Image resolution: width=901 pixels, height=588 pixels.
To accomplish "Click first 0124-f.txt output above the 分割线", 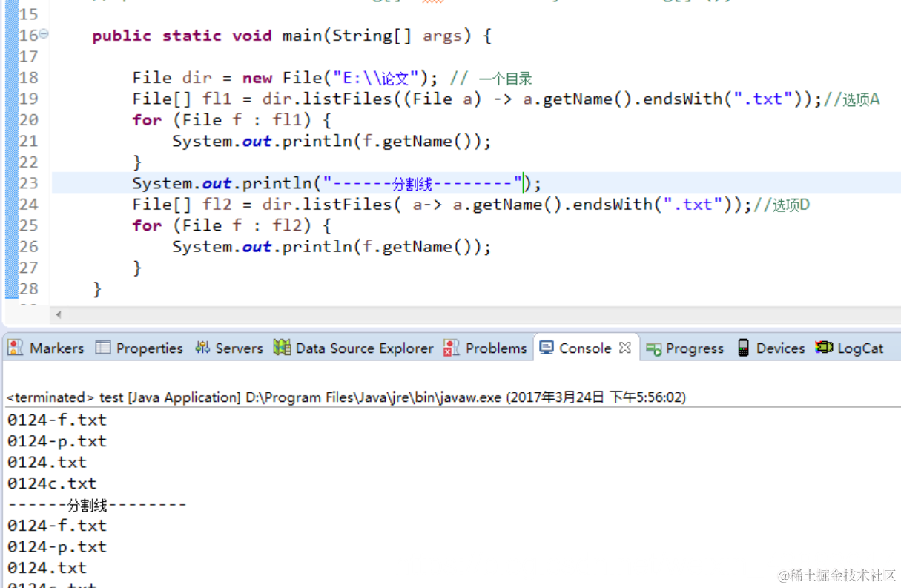I will tap(57, 420).
